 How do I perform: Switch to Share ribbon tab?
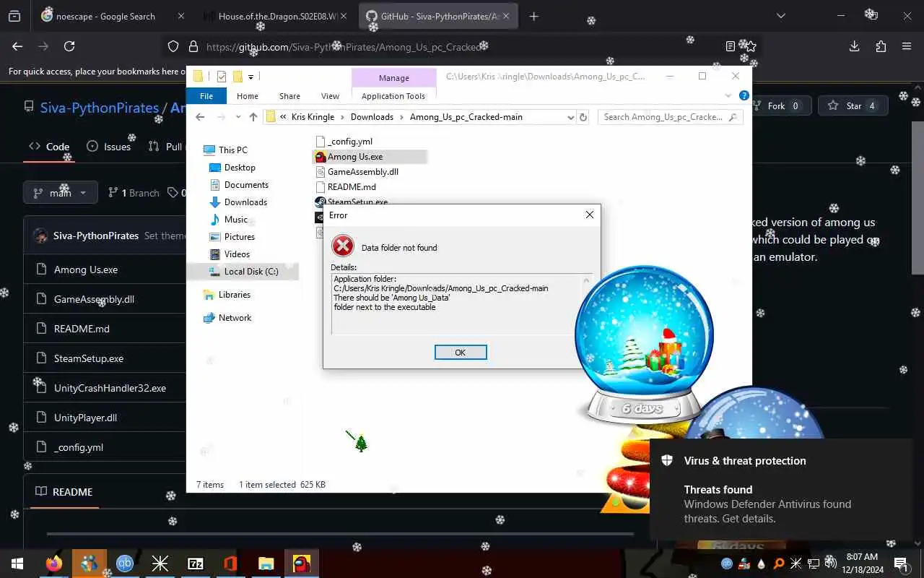[289, 96]
